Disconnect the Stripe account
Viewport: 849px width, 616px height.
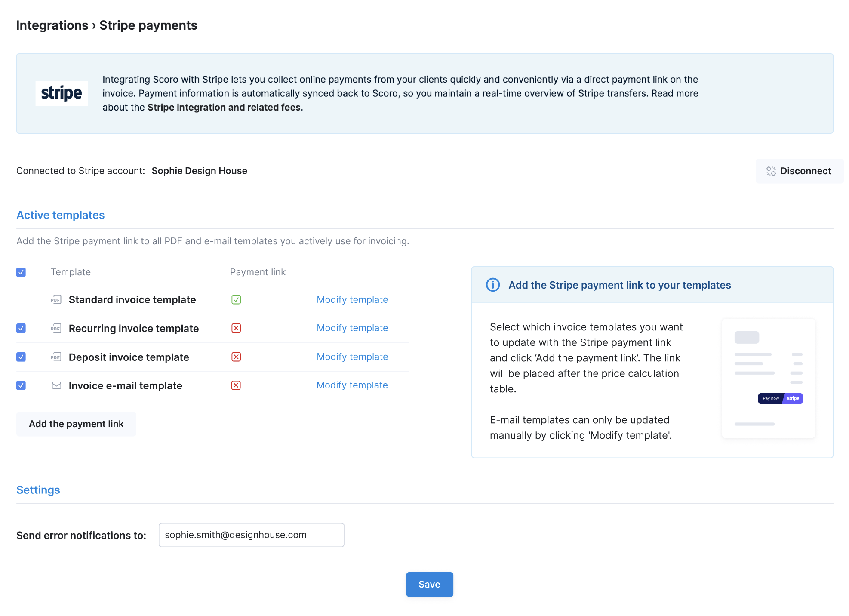800,171
